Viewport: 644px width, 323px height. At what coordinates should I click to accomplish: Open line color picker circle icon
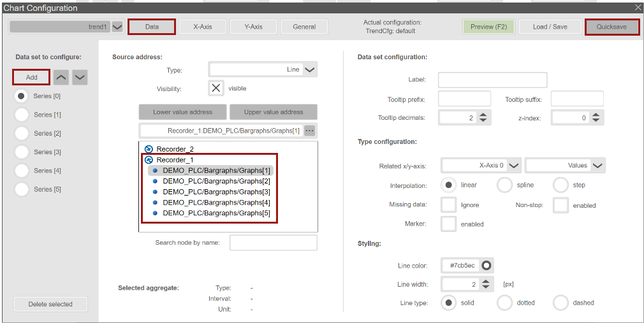click(487, 265)
